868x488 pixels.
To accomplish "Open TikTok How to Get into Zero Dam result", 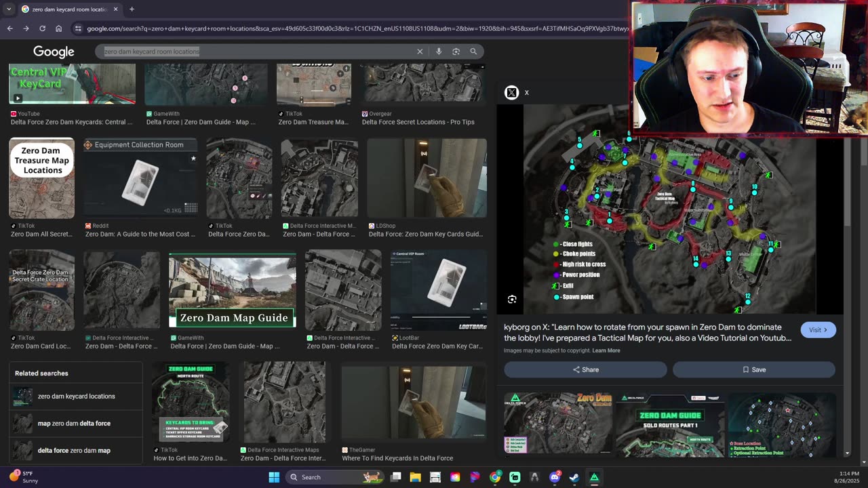I will (x=191, y=458).
